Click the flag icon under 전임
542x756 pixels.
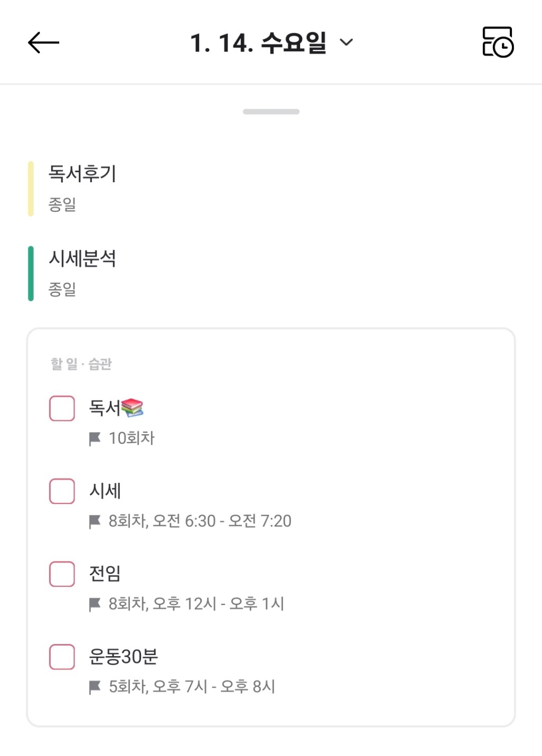coord(95,604)
